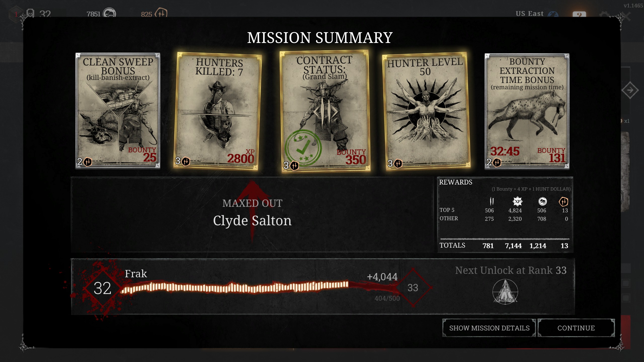The image size is (644, 362).
Task: Select the Hunters Killed 7 card
Action: (x=218, y=111)
